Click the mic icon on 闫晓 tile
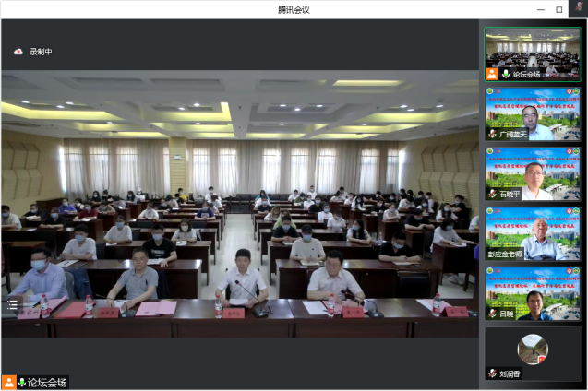The width and height of the screenshot is (588, 391). tap(493, 314)
